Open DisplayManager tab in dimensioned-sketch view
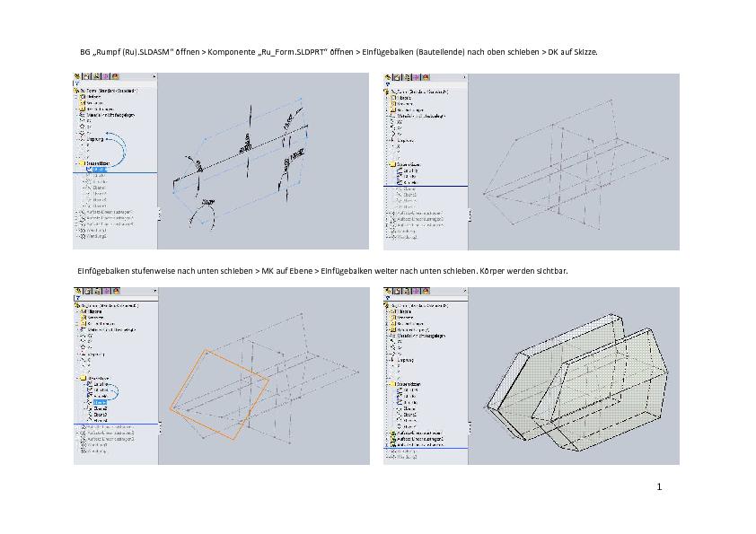This screenshot has height=534, width=756. pos(116,76)
